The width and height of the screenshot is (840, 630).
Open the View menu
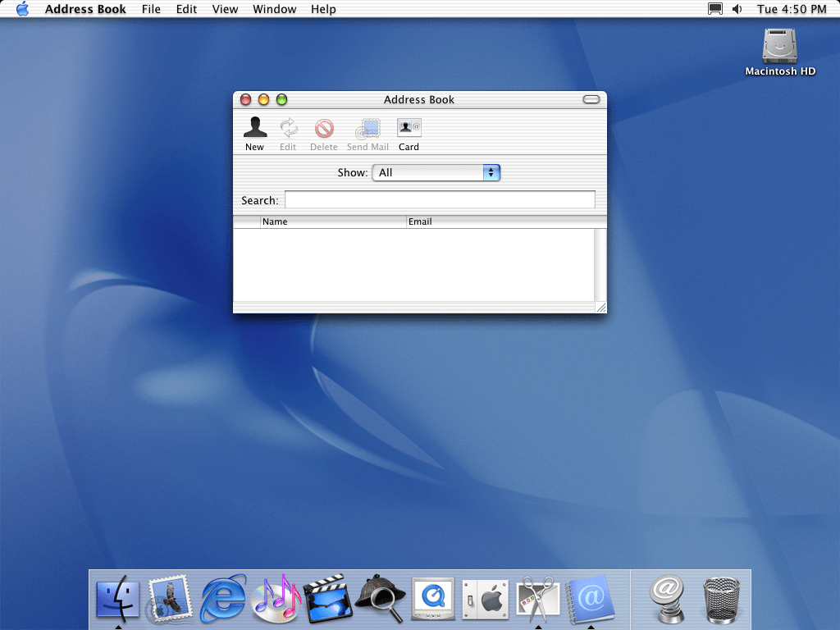(225, 9)
